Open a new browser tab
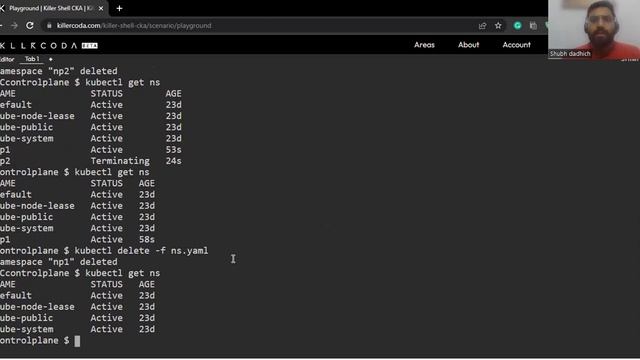Screen dimensions: 640x360 pos(119,8)
